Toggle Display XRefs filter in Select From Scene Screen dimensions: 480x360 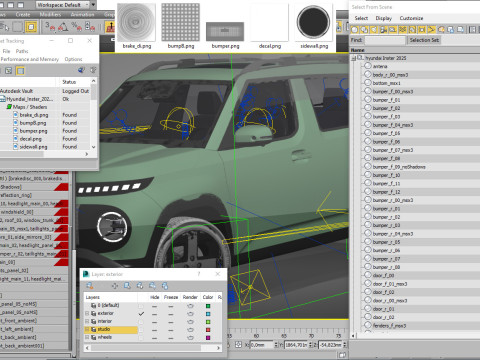[422, 30]
